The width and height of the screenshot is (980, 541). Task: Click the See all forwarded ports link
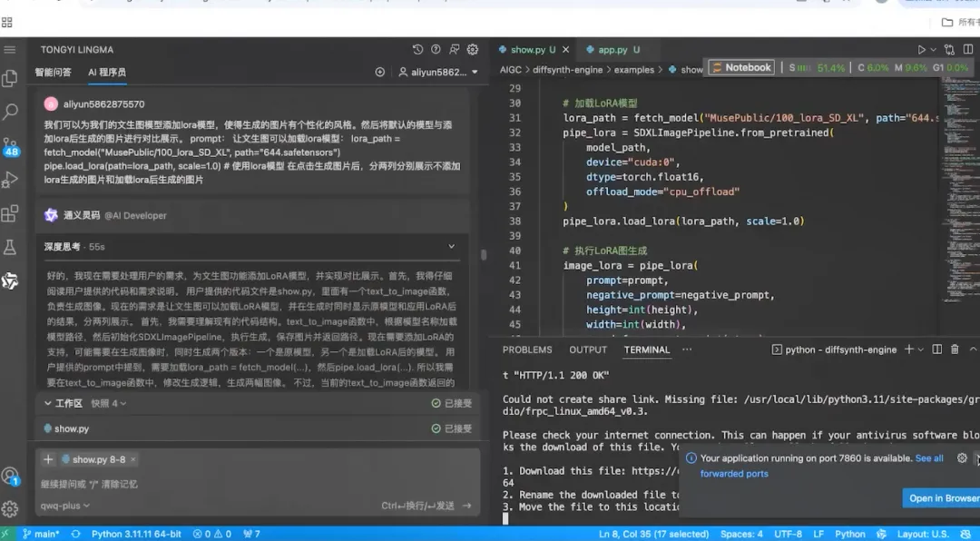coord(822,466)
